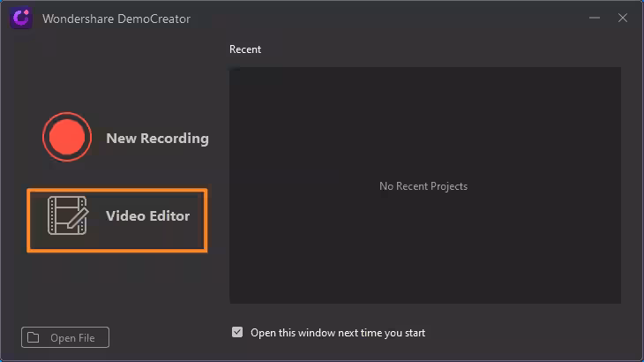Open the Video Editor via its label
Image resolution: width=644 pixels, height=362 pixels.
147,216
